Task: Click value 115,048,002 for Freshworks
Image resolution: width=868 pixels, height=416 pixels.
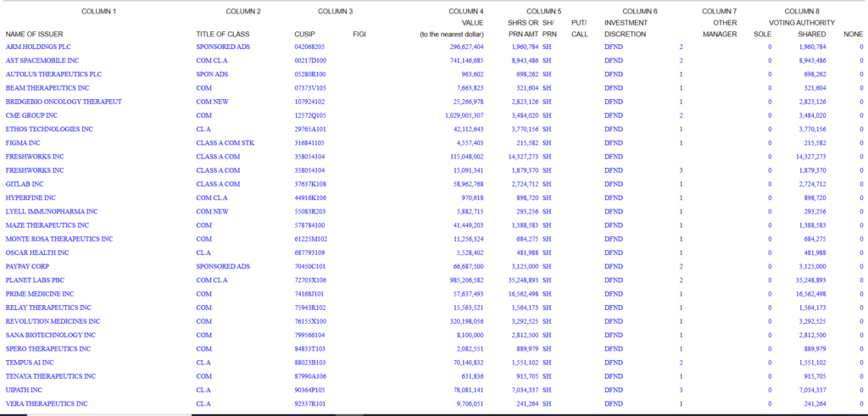Action: click(467, 157)
